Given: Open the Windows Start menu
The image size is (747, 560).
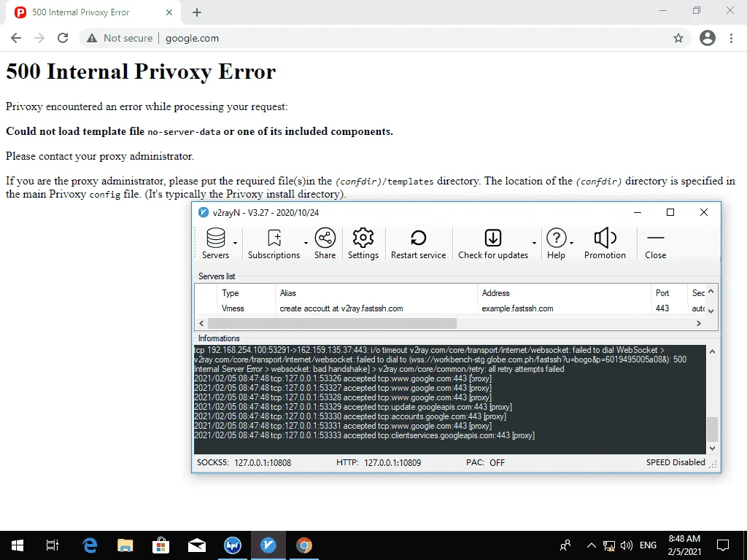Looking at the screenshot, I should (18, 545).
